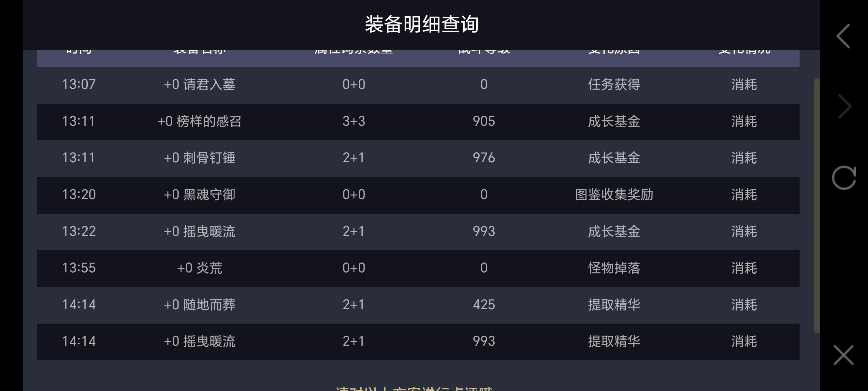Screen dimensions: 868x391
Task: Click the combat power value 425
Action: pos(484,305)
